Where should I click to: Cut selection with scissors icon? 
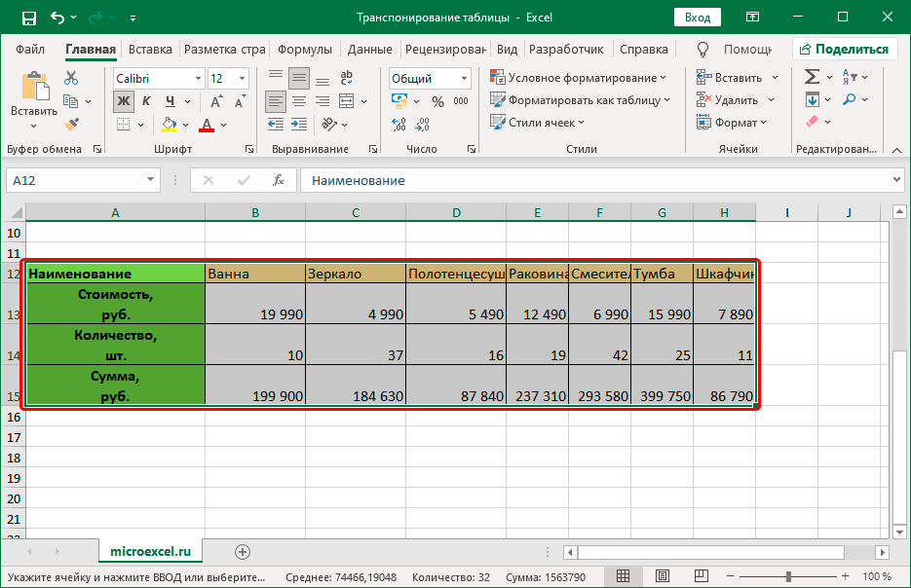71,78
